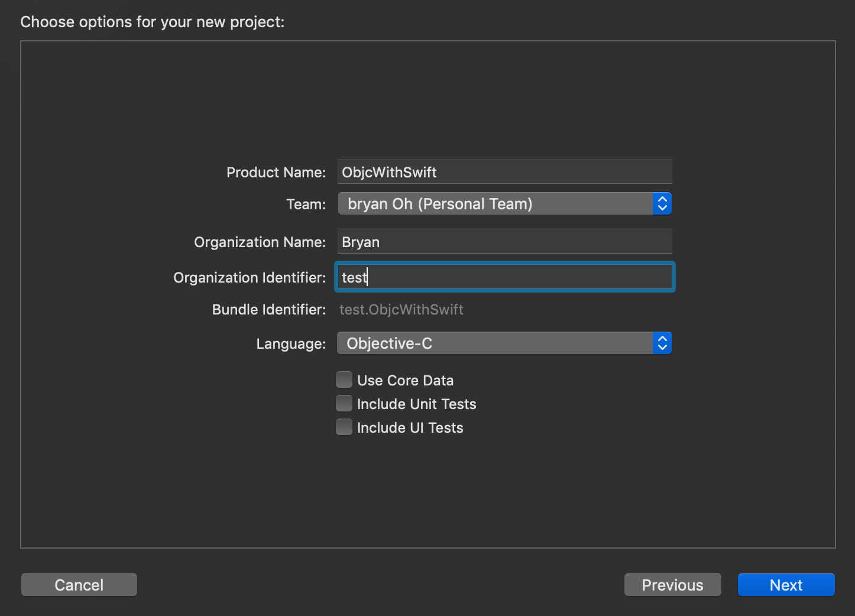Click the Product Name label

(276, 172)
